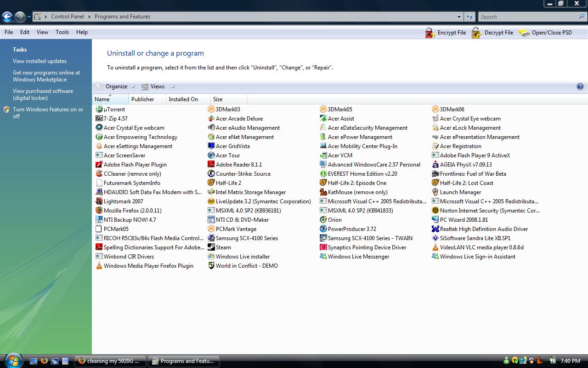This screenshot has height=368, width=588.
Task: Select PC Wizard 2008.1.81 entry
Action: coord(460,220)
